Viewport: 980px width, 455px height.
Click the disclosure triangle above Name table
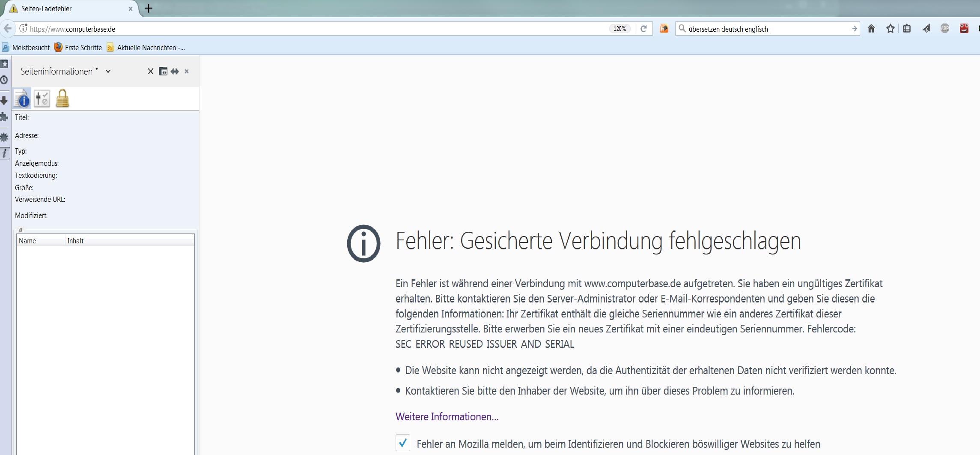pos(20,230)
